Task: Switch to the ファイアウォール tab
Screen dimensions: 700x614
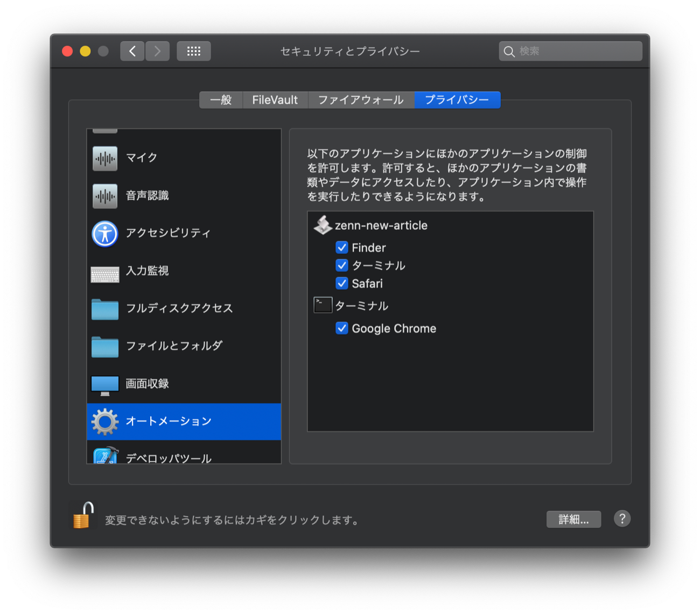Action: pyautogui.click(x=361, y=100)
